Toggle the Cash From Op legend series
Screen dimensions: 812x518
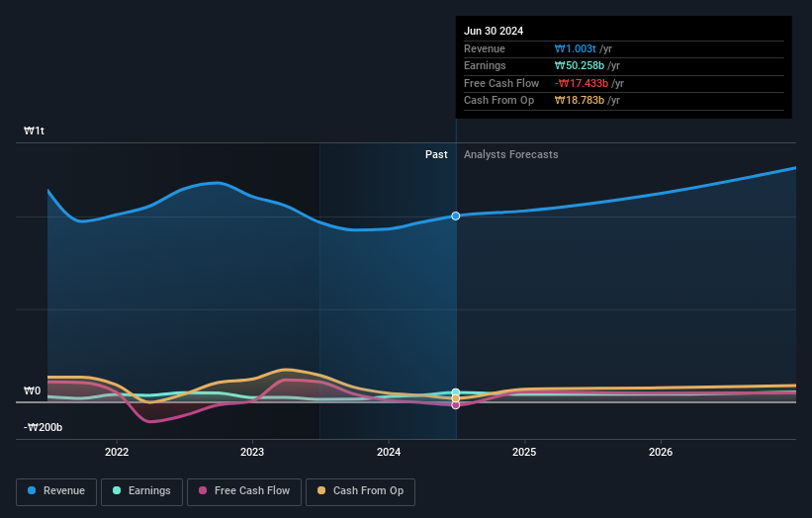[360, 491]
